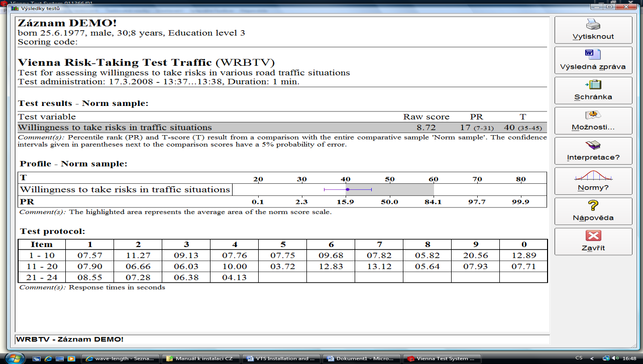Switch to Manuál k instalaci CZ taskbar item
Screen dimensions: 643x364
pos(201,358)
